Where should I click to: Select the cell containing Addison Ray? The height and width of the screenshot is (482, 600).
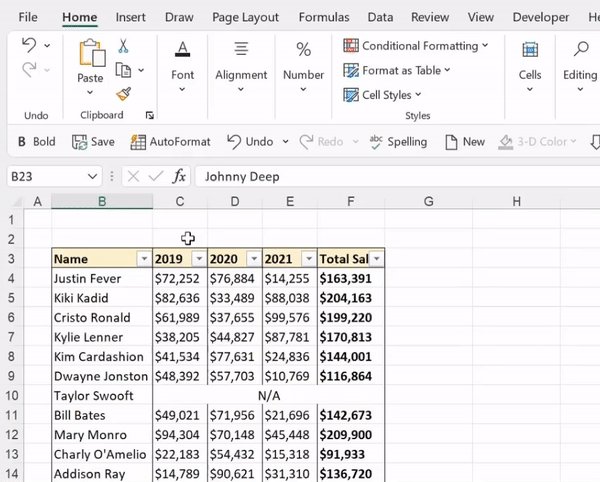tap(102, 473)
